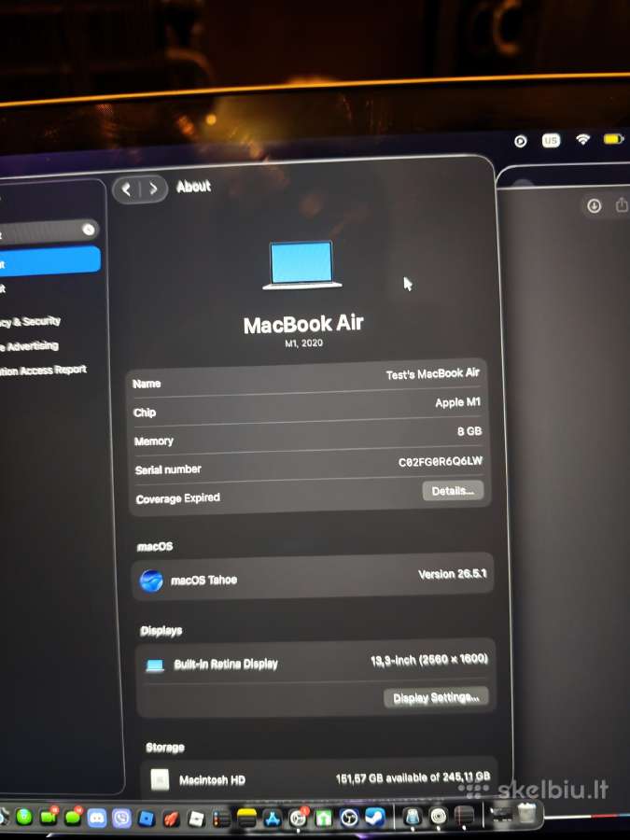The height and width of the screenshot is (840, 630).
Task: Click the serial number C02FG0R6Q6LW
Action: (x=441, y=462)
